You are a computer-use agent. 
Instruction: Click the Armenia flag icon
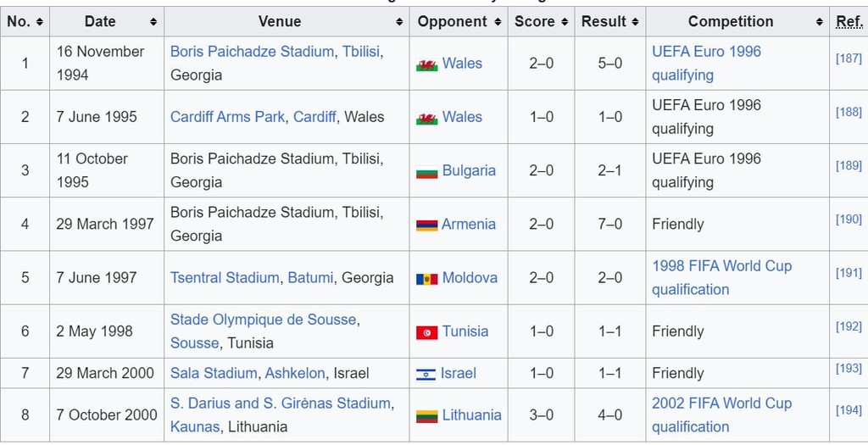click(427, 225)
